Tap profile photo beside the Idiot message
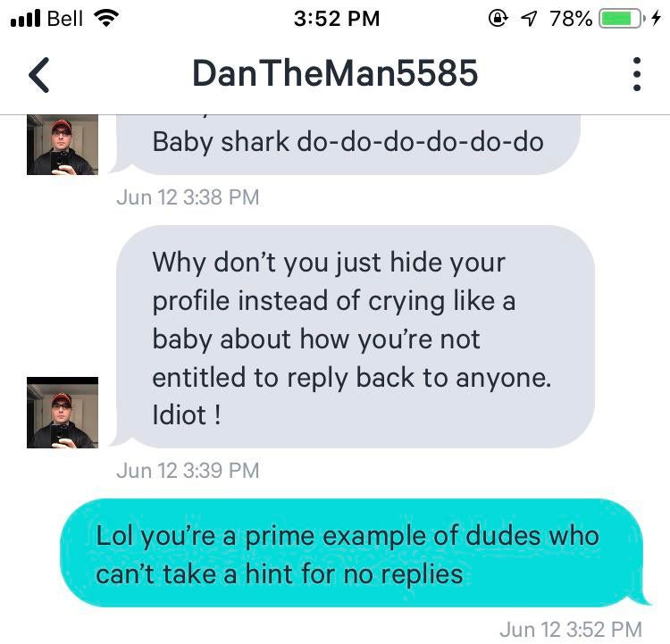Viewport: 670px width, 644px height. pos(63,413)
